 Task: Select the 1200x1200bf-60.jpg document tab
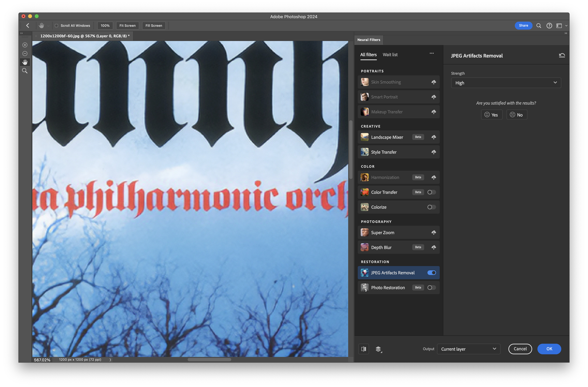tap(85, 36)
